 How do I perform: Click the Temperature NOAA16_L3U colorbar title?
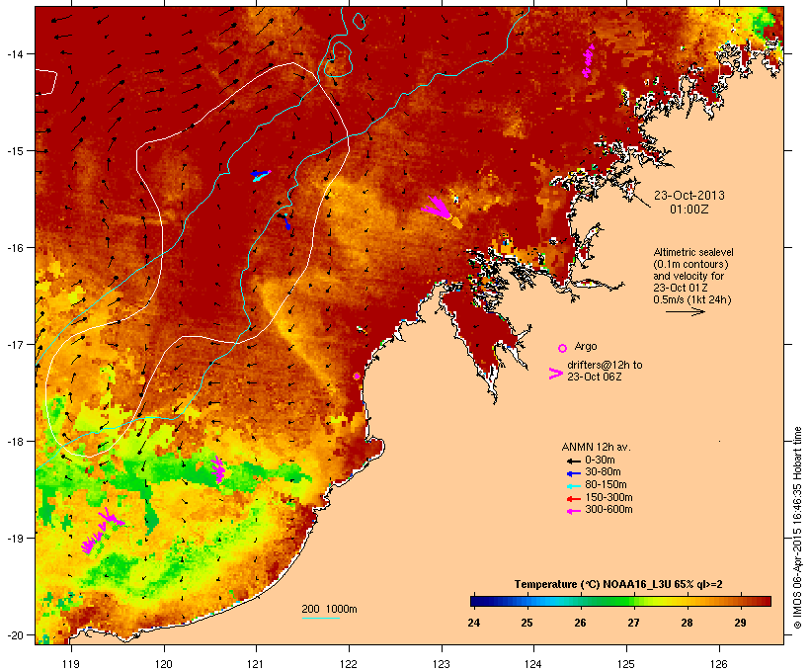pyautogui.click(x=618, y=585)
